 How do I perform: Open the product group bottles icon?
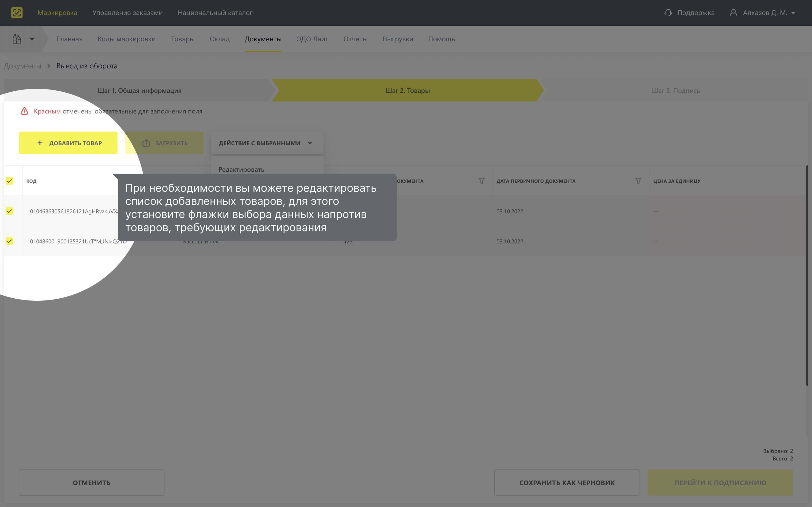17,39
